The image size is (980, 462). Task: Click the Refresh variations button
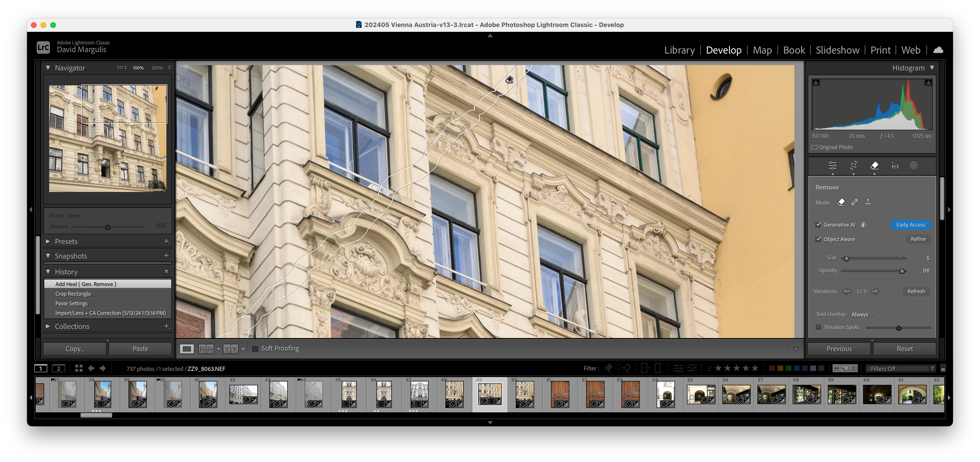[916, 292]
